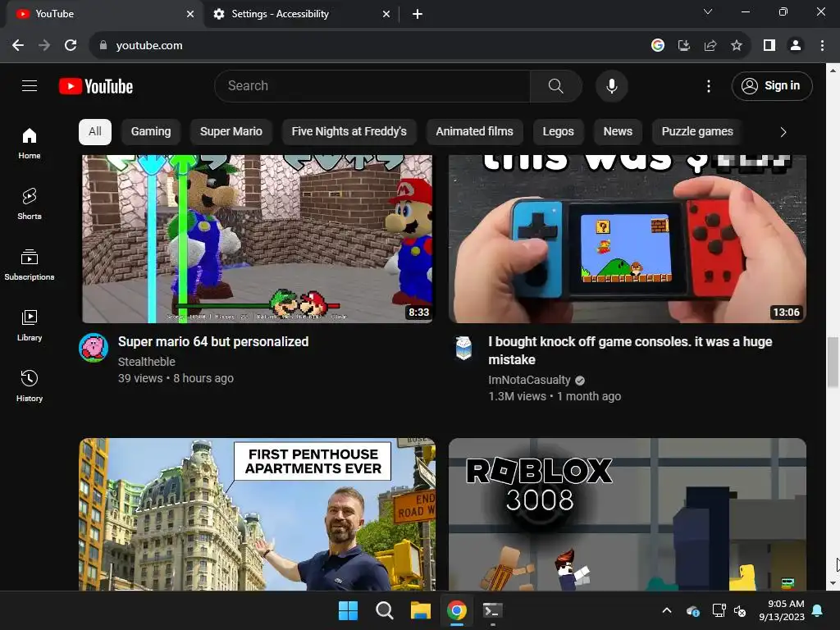Go to Home in sidebar
The height and width of the screenshot is (630, 840).
(30, 144)
